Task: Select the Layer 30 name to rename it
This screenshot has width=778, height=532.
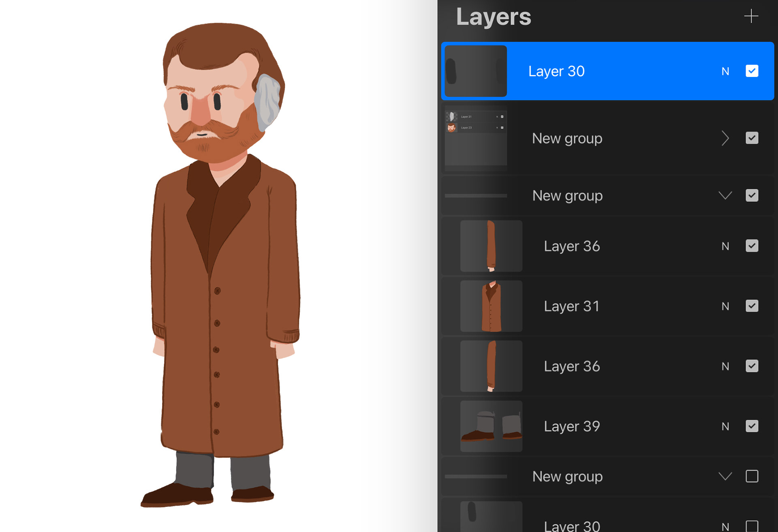Action: pyautogui.click(x=556, y=71)
